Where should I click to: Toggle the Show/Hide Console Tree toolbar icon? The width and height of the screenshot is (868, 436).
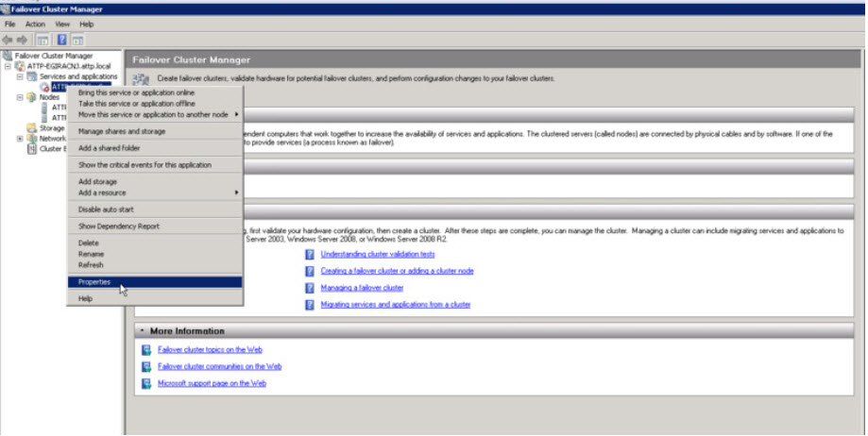pos(43,40)
